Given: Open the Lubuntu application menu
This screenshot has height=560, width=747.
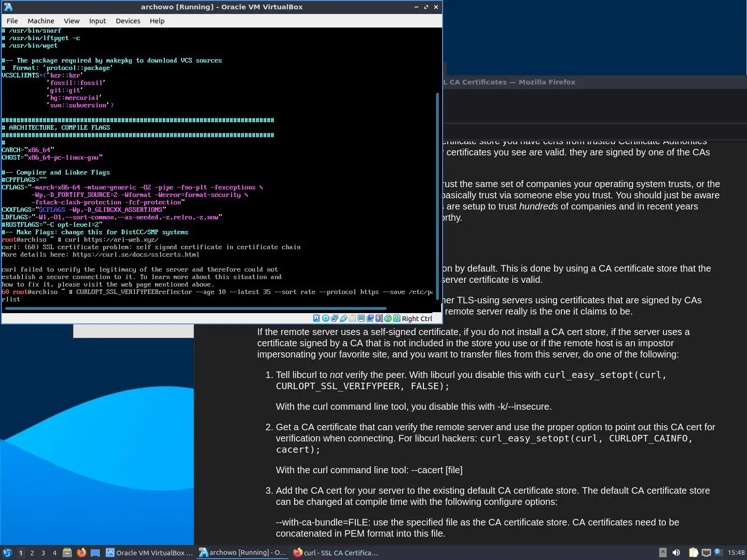Looking at the screenshot, I should point(7,553).
